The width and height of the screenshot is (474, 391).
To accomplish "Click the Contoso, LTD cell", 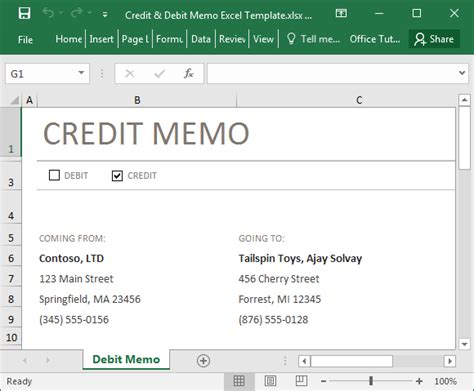I will point(72,258).
